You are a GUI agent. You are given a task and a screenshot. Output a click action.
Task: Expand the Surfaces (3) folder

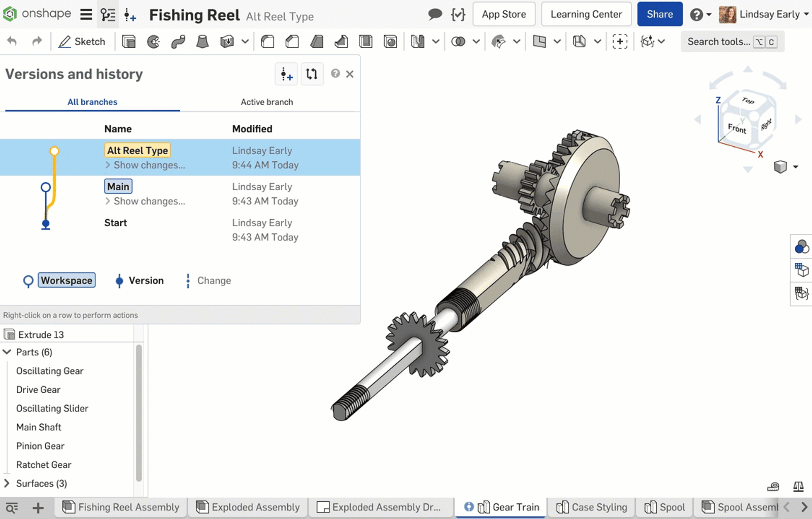pos(7,483)
